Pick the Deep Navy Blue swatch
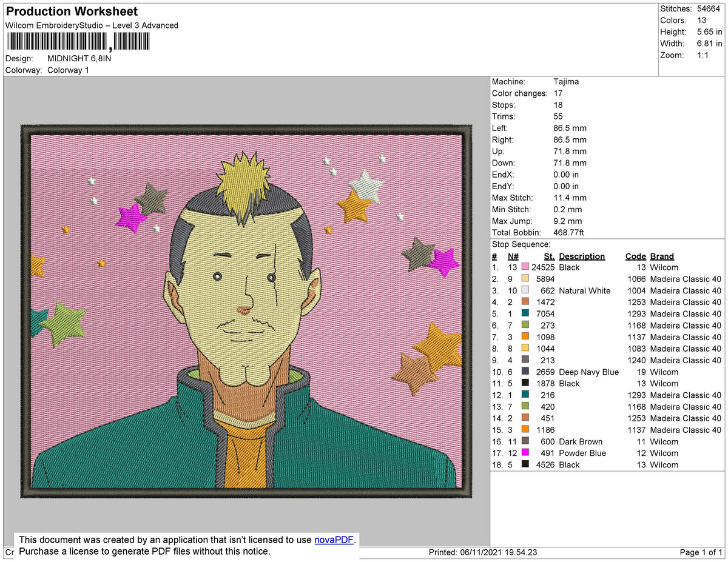Screen dimensions: 728x562 click(x=525, y=372)
